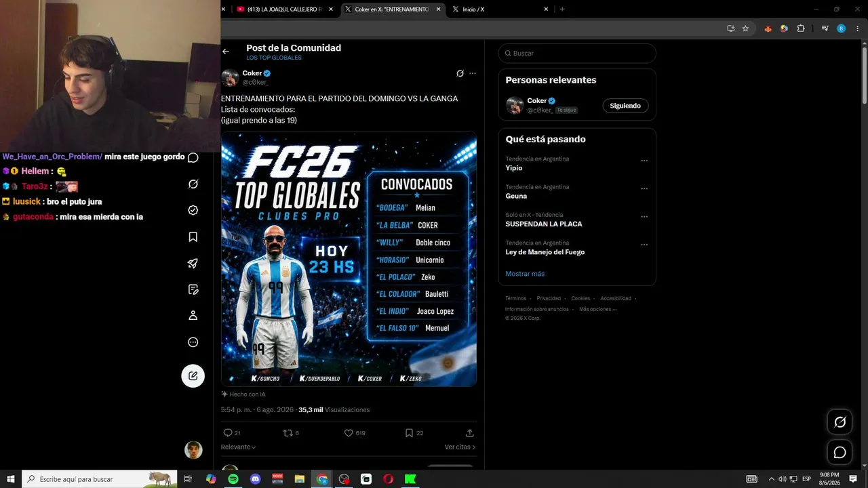Image resolution: width=868 pixels, height=488 pixels.
Task: Click the Windows taskbar search box
Action: coord(100,479)
